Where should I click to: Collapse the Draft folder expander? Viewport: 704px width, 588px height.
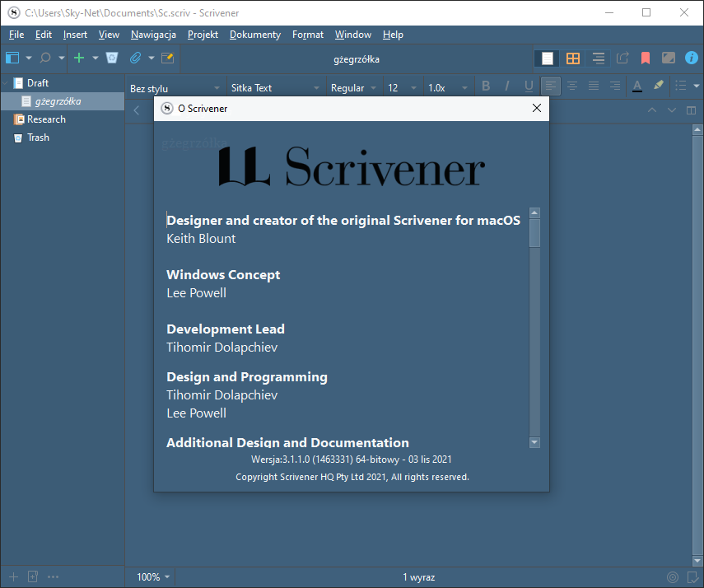6,82
